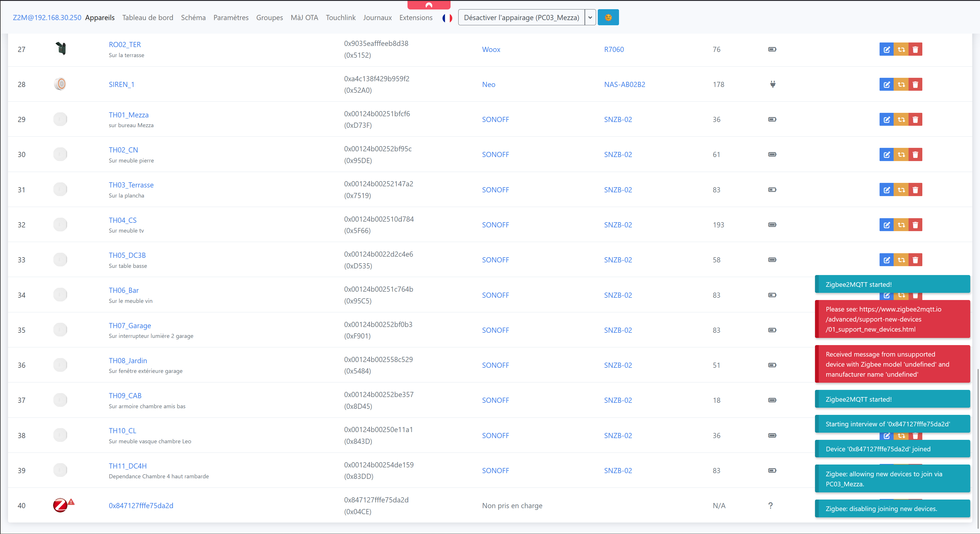Click the blue rename icon for RO02_TER
The height and width of the screenshot is (534, 980).
(886, 49)
